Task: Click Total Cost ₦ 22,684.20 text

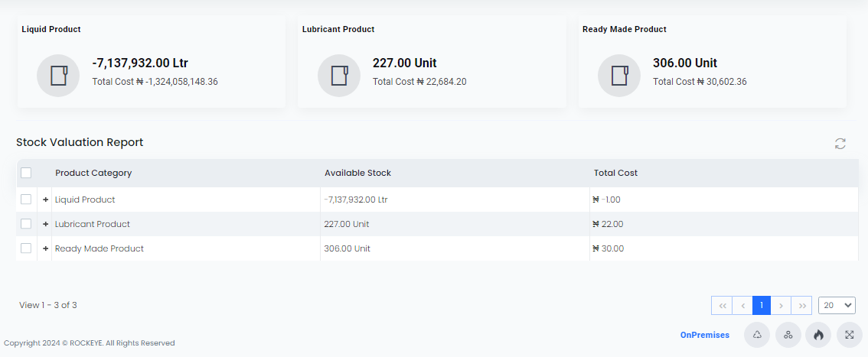Action: click(419, 82)
